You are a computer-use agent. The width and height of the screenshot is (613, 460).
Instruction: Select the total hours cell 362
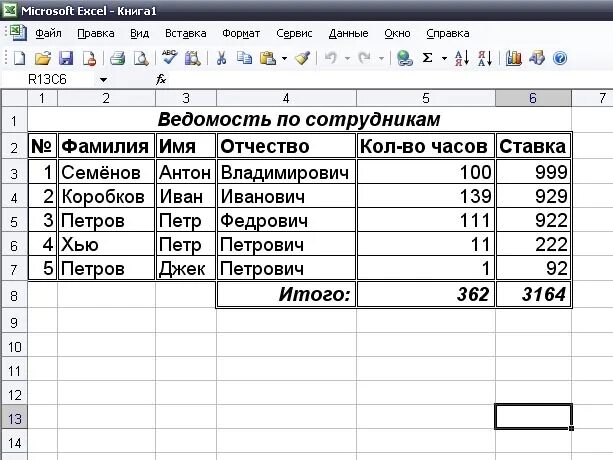(x=425, y=294)
